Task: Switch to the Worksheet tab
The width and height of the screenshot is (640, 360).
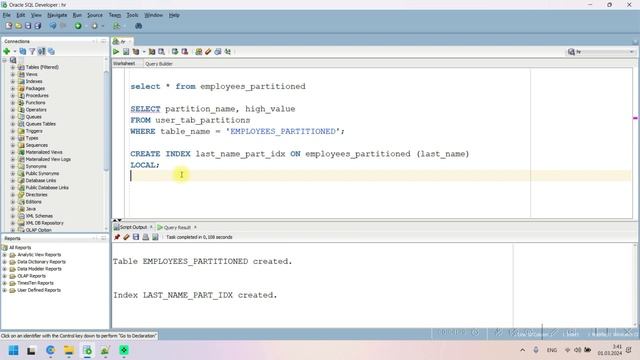Action: point(124,64)
